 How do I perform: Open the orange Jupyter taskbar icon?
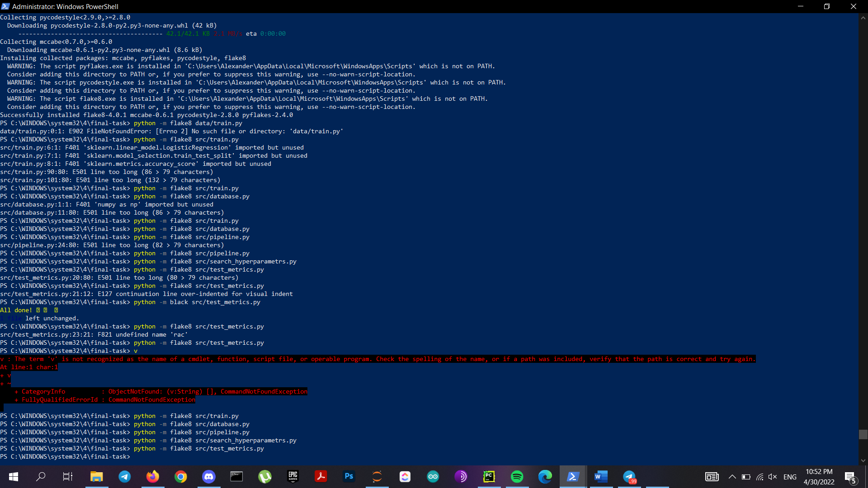coord(377,476)
